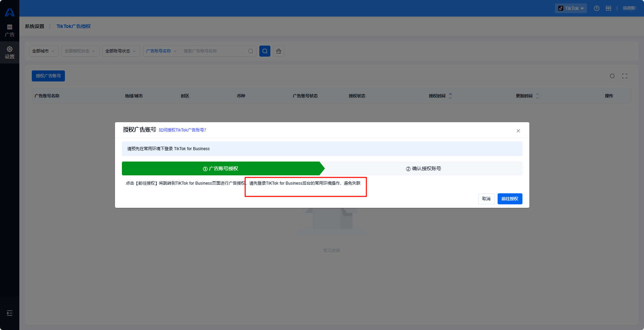This screenshot has height=330, width=644.
Task: Click the 操作 column header
Action: 609,96
